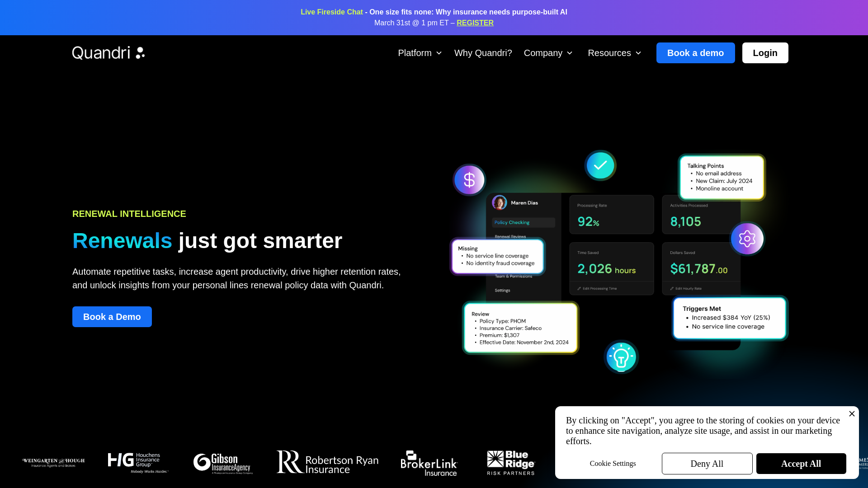868x488 pixels.
Task: Click the dollar sign circle icon
Action: coord(469,180)
